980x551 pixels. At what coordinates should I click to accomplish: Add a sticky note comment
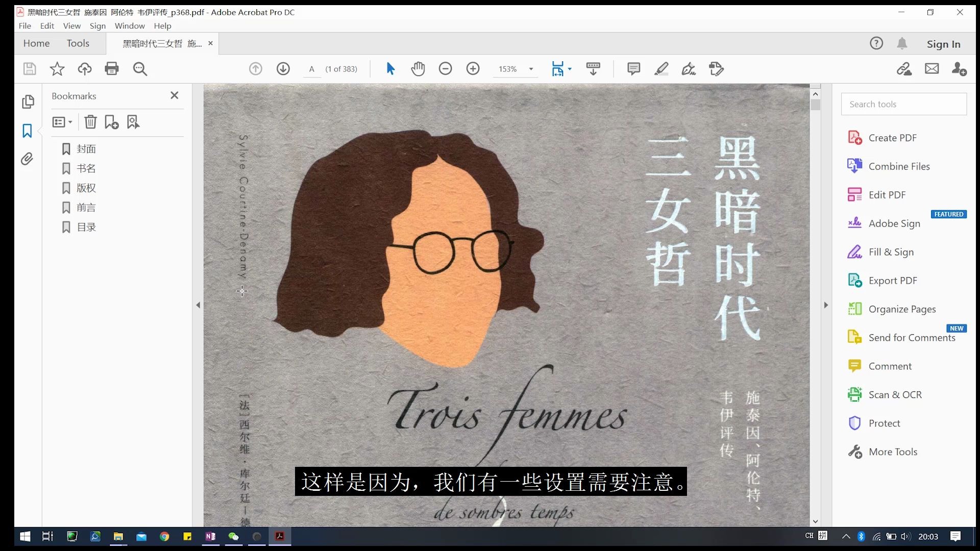pyautogui.click(x=633, y=69)
